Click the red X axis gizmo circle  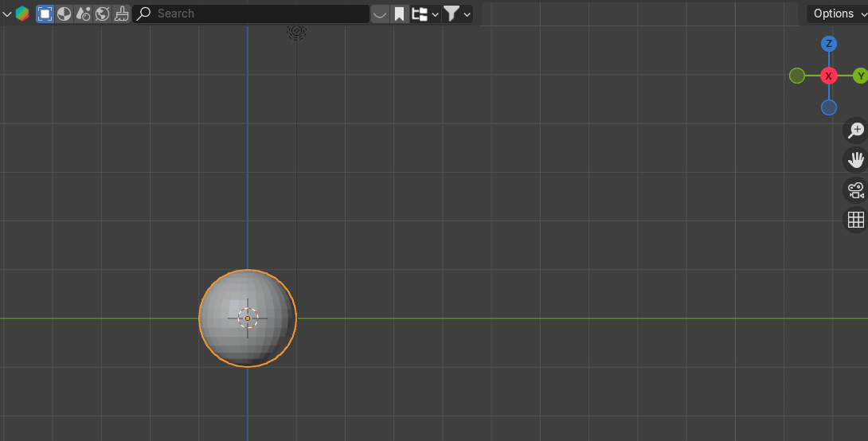click(x=829, y=76)
